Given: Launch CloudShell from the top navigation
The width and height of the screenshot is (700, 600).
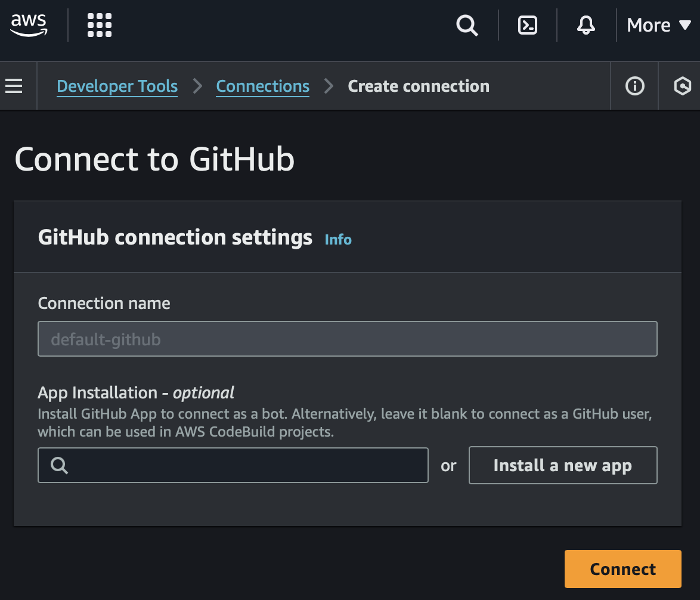Looking at the screenshot, I should [x=526, y=25].
